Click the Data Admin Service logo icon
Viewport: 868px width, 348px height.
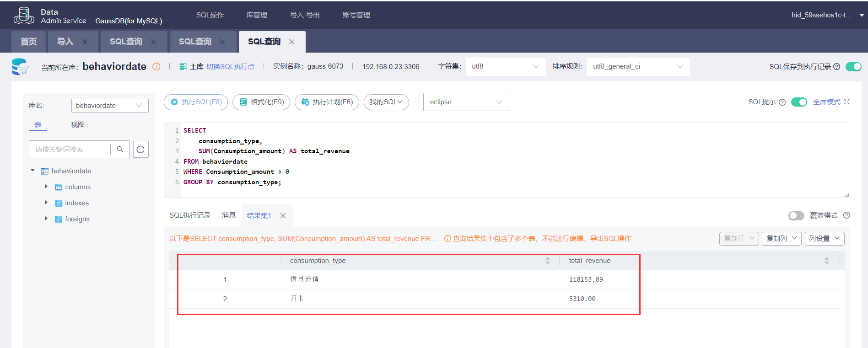(24, 16)
